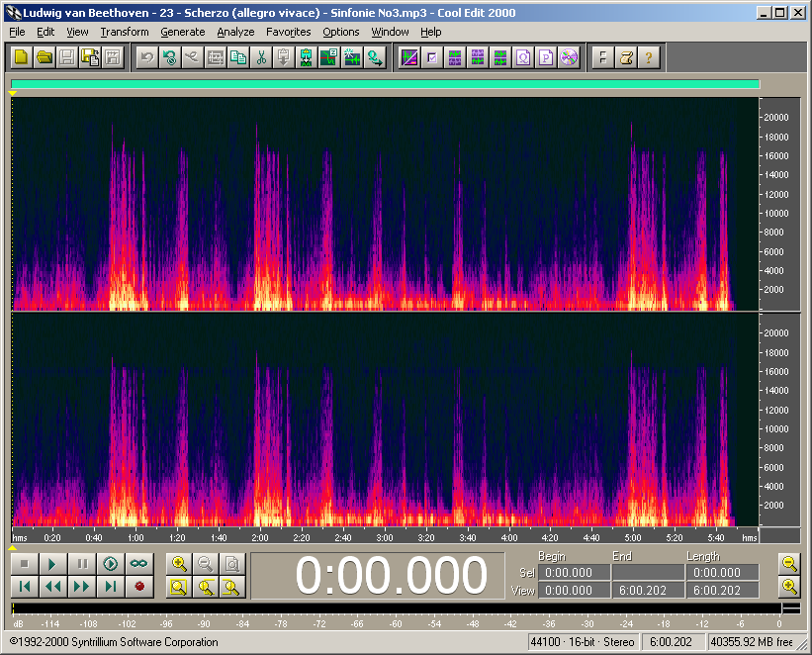The height and width of the screenshot is (655, 812).
Task: Click Zoom In horizontally magnifier
Action: pos(180,564)
